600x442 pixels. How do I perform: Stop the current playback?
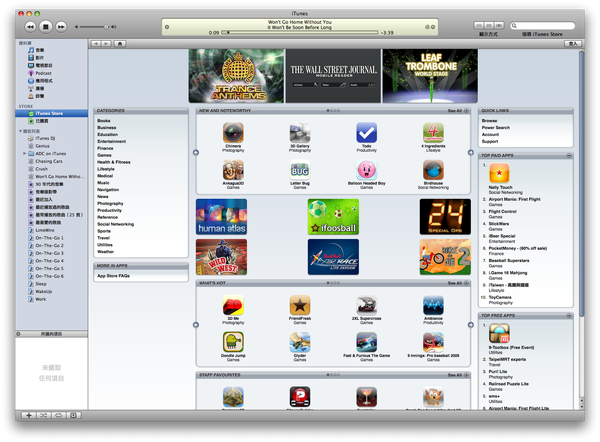tap(46, 27)
